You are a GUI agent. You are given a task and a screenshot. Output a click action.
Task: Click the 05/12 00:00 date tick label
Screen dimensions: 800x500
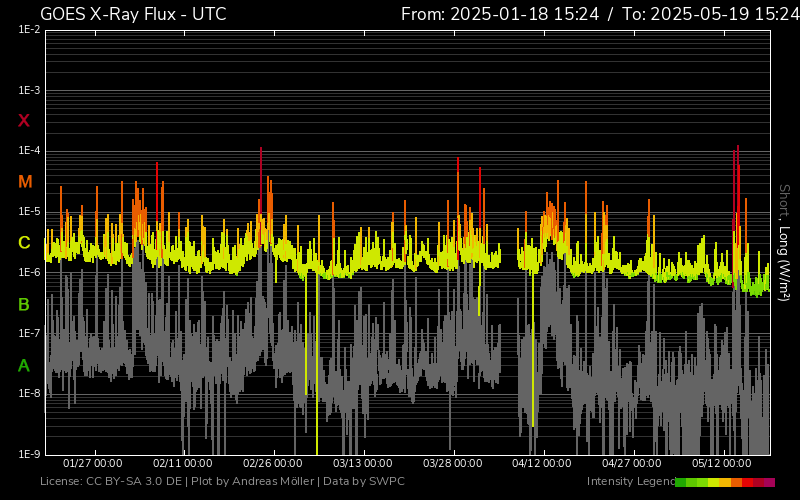(x=721, y=463)
